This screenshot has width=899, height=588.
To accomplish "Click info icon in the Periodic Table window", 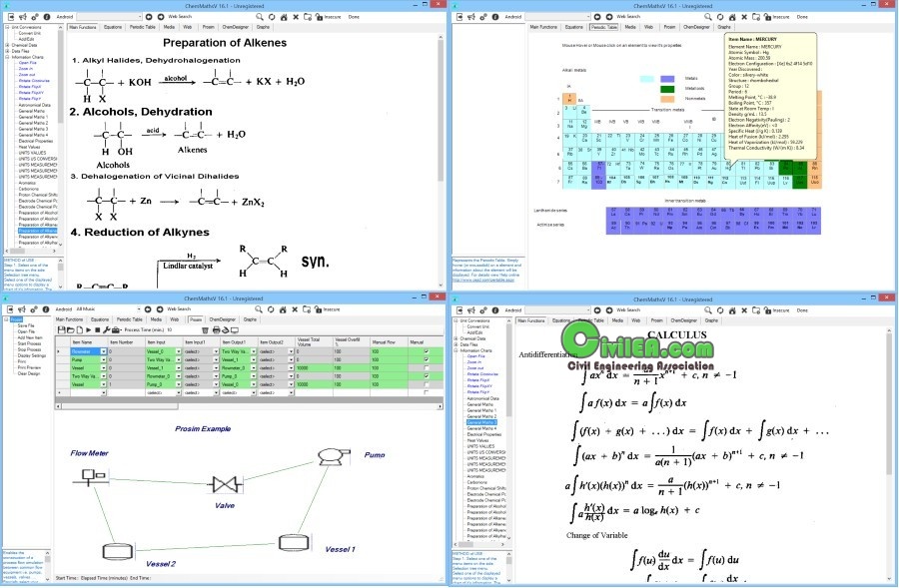I will pyautogui.click(x=495, y=17).
